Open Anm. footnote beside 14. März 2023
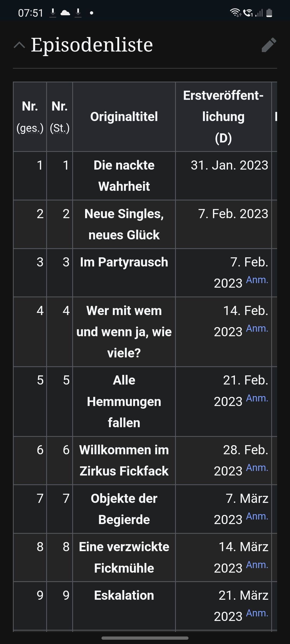Viewport: 290px width, 644px height. pyautogui.click(x=257, y=565)
